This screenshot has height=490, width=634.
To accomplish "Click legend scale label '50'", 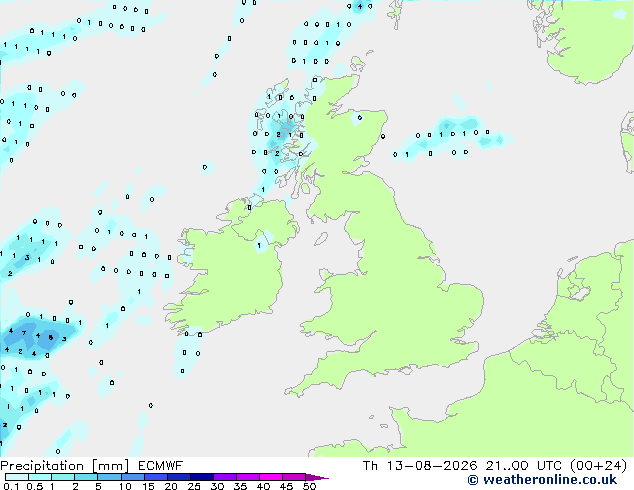I will pyautogui.click(x=309, y=486).
